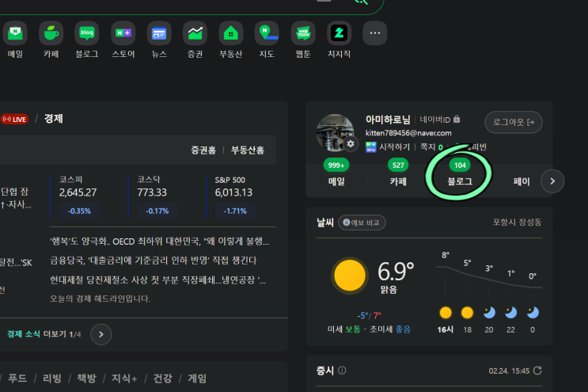Click the sun icon beside 6.9°
Viewport: 588px width, 392px height.
(x=350, y=276)
